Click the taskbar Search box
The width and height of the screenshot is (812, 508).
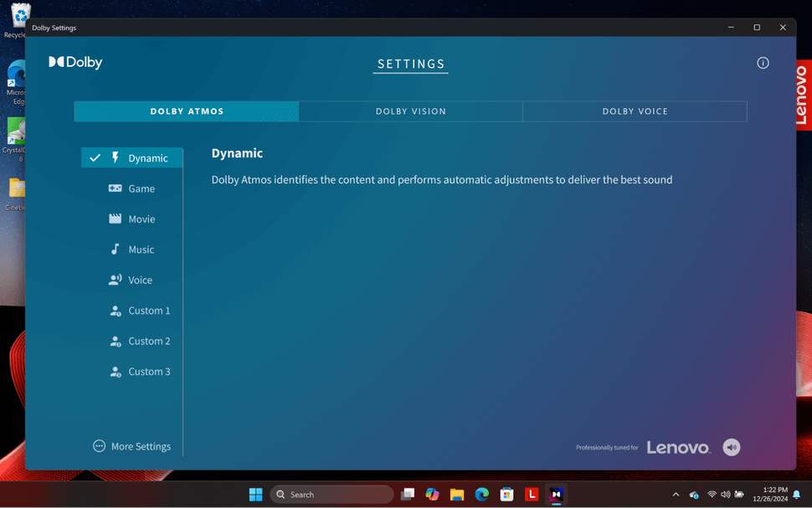tap(331, 495)
